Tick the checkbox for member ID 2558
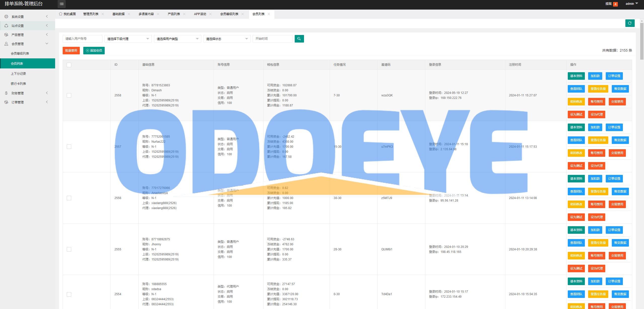The image size is (644, 309). pyautogui.click(x=69, y=95)
